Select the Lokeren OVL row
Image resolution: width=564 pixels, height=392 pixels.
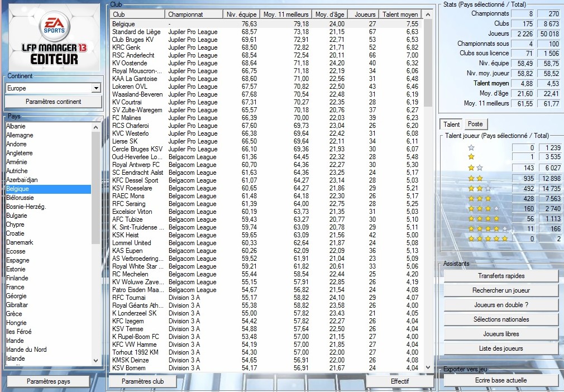point(266,87)
